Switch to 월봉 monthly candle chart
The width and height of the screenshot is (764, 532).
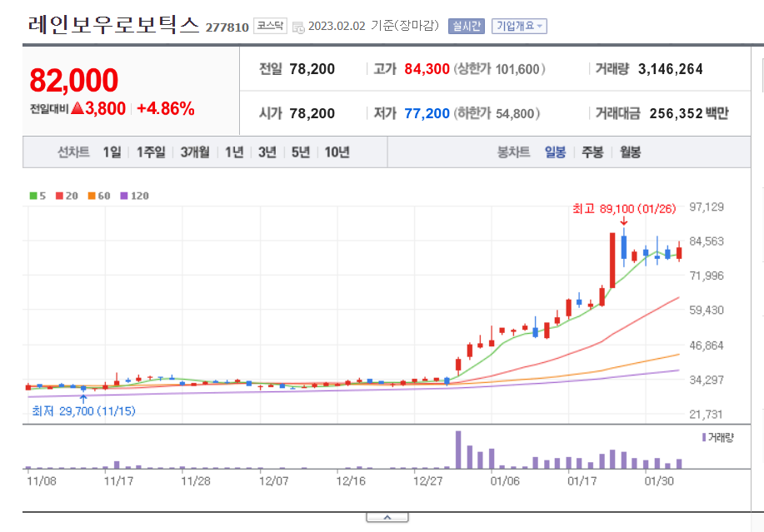[x=630, y=152]
